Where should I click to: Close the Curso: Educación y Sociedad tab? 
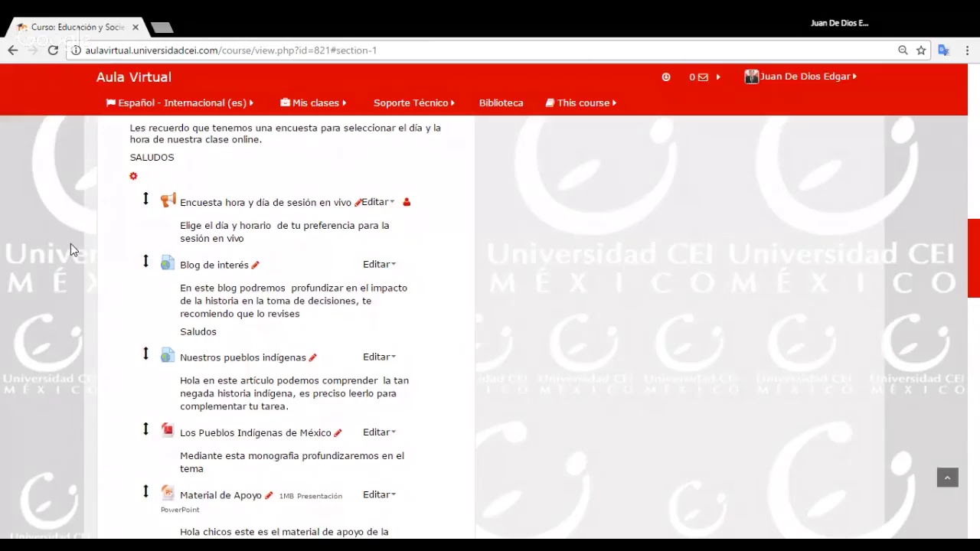(x=136, y=27)
